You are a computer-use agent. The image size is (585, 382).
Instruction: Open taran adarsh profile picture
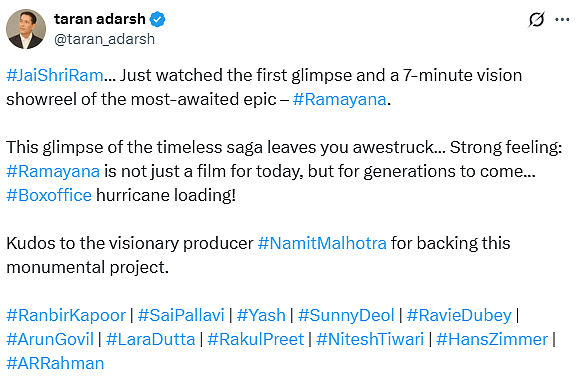point(26,29)
